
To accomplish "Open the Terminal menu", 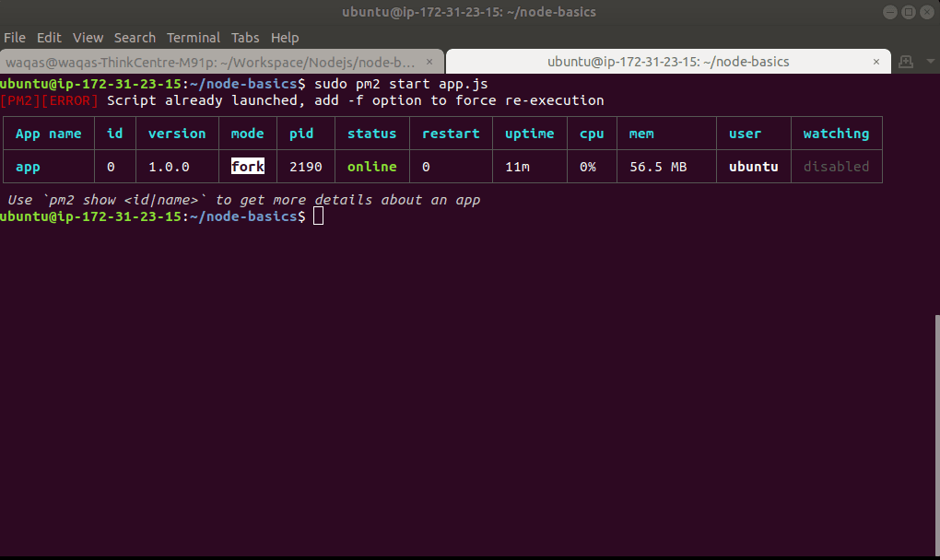I will 194,38.
